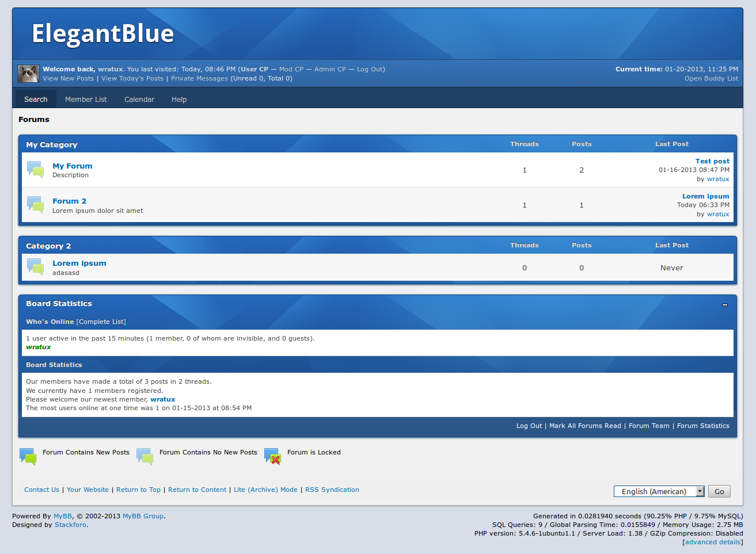Open the Search menu item
Image resolution: width=756 pixels, height=554 pixels.
[x=36, y=100]
